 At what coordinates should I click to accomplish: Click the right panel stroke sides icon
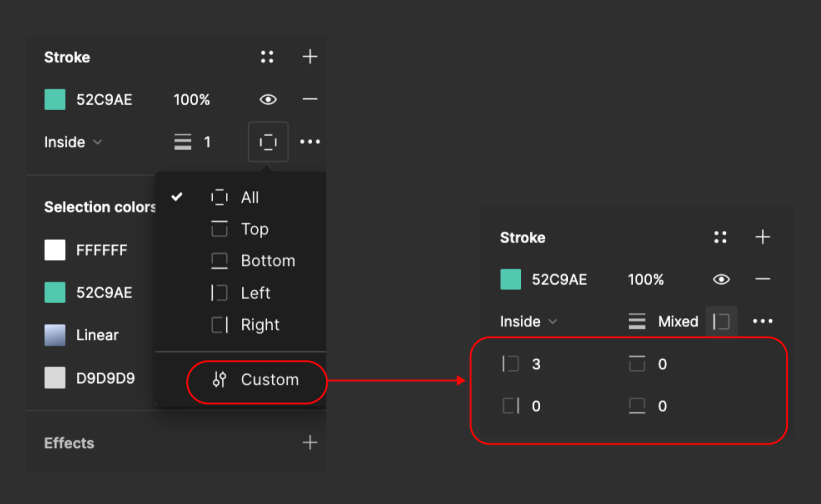tap(721, 321)
